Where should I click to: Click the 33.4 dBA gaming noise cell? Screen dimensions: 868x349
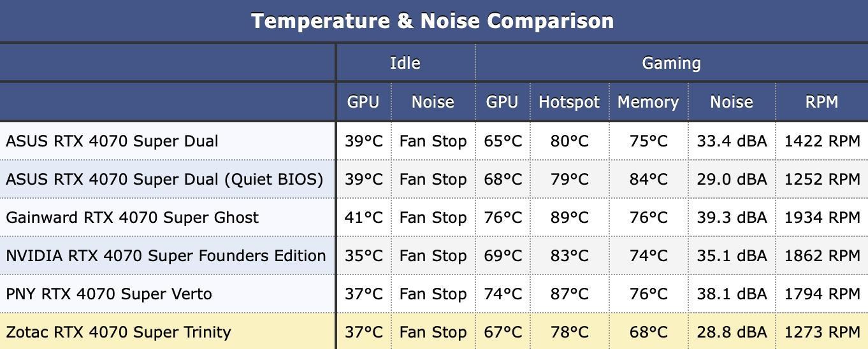pyautogui.click(x=732, y=141)
